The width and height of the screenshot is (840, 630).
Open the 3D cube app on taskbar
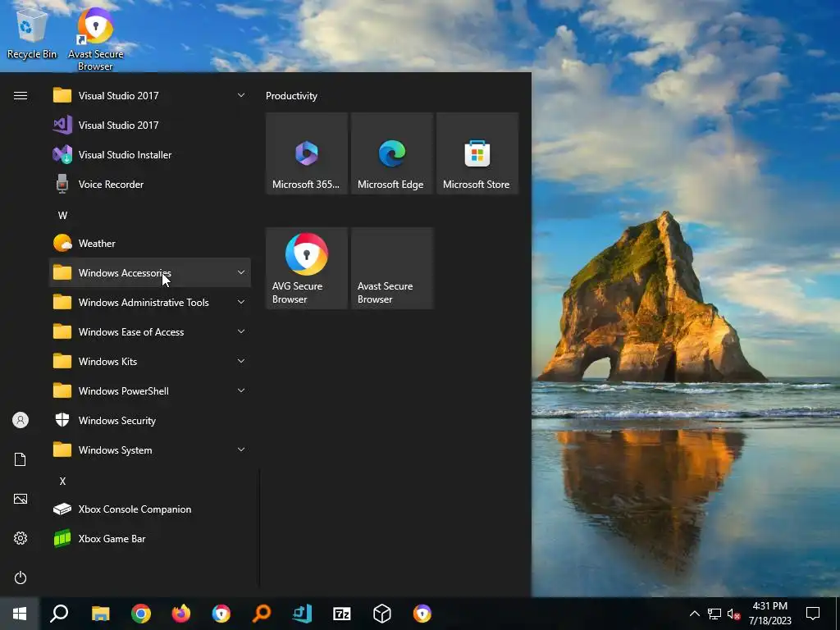coord(382,614)
